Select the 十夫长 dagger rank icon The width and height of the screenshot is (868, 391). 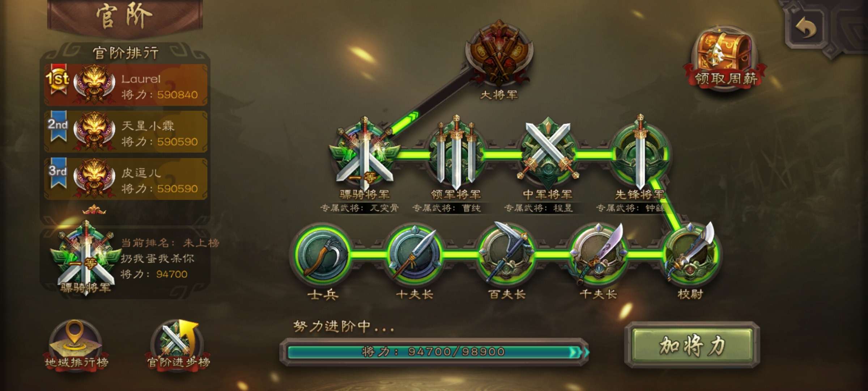pyautogui.click(x=414, y=254)
